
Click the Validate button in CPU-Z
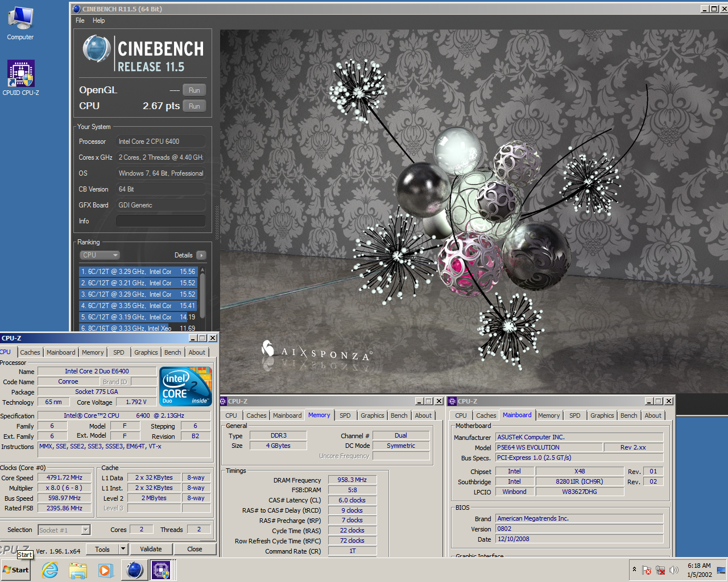(x=151, y=549)
